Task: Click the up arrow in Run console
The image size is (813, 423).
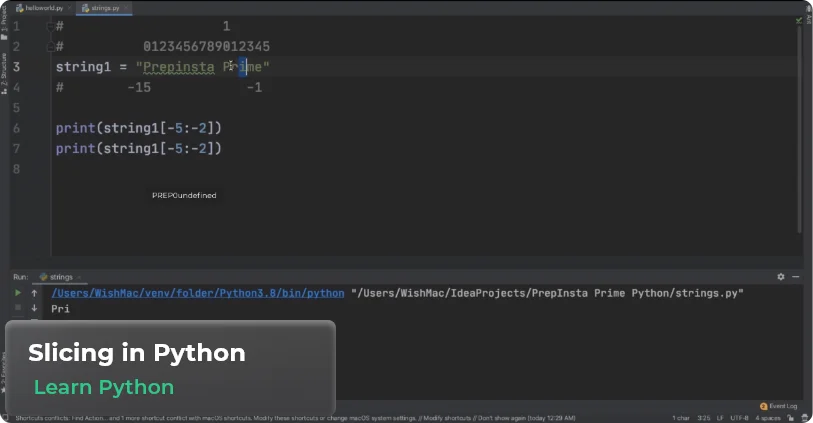Action: [x=34, y=293]
